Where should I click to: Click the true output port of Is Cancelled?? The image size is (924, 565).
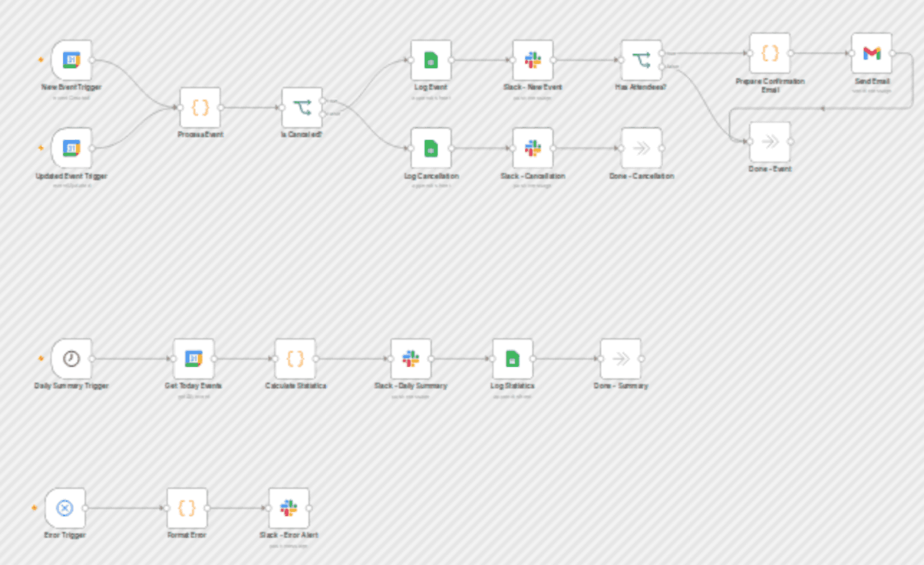click(x=324, y=101)
